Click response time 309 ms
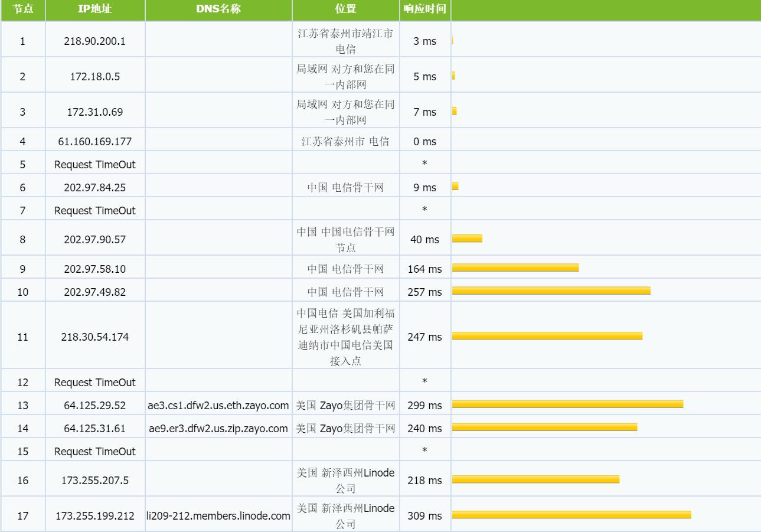Image resolution: width=761 pixels, height=532 pixels. tap(425, 516)
